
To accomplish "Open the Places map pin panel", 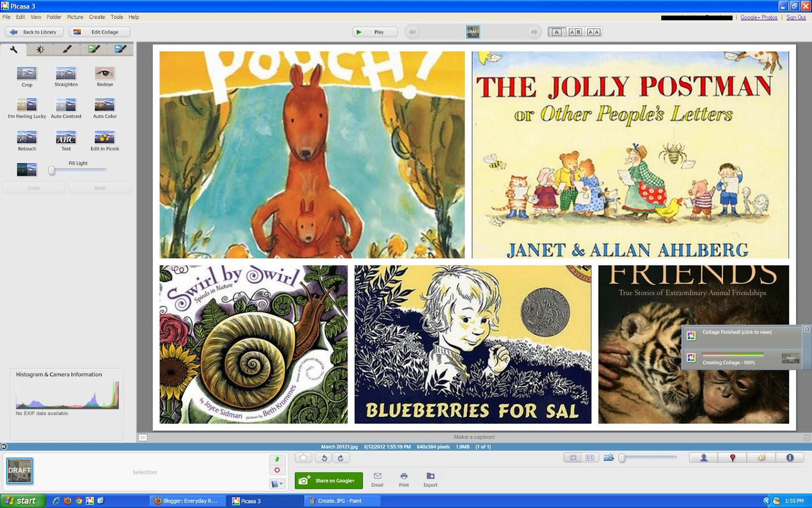I will click(x=732, y=458).
